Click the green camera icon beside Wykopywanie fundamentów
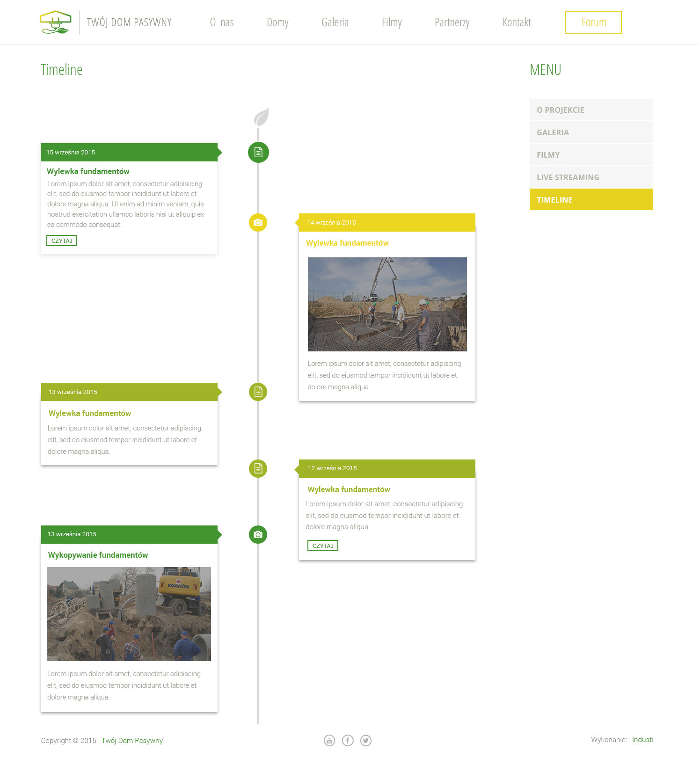Viewport: 700px width, 758px height. click(x=258, y=534)
